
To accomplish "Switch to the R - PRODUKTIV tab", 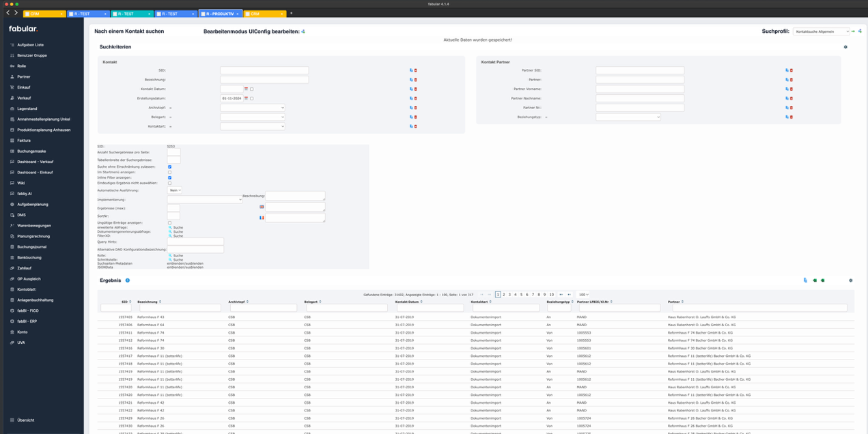I will click(x=219, y=14).
